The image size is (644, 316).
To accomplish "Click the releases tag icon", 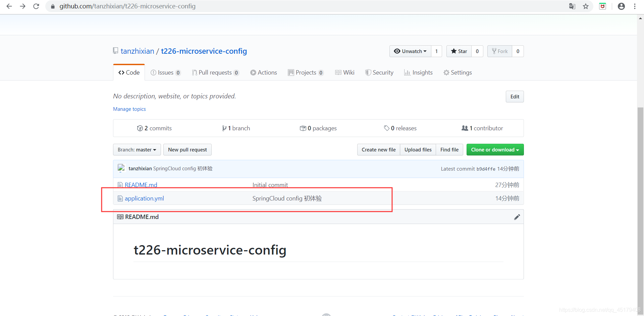I will 386,128.
